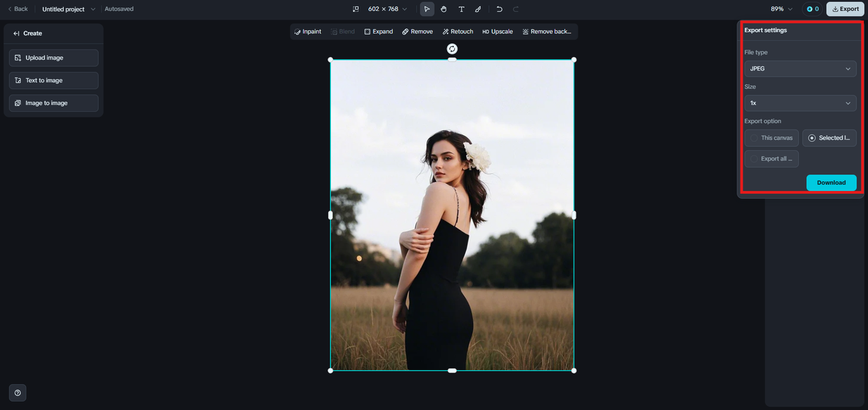Click the Autosaved status text
Screen dimensions: 868x410
[119, 9]
